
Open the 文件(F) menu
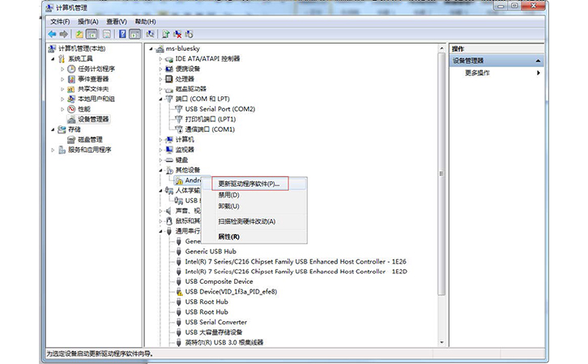pos(60,21)
